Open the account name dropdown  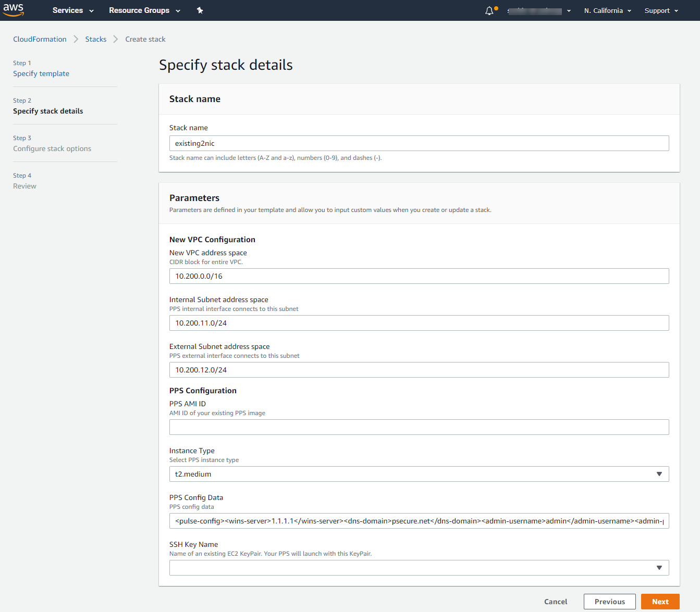(x=539, y=10)
